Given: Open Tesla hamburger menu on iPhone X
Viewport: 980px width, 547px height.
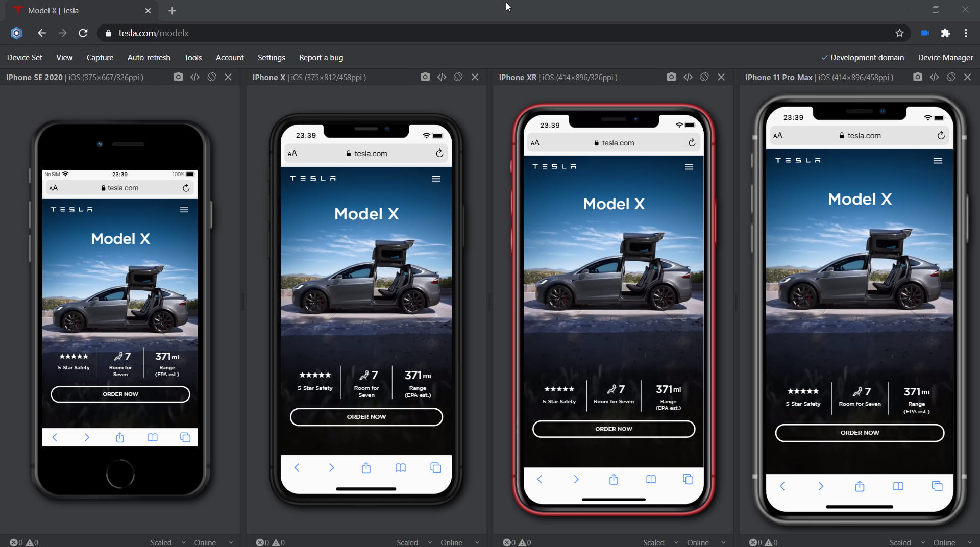Looking at the screenshot, I should [436, 179].
